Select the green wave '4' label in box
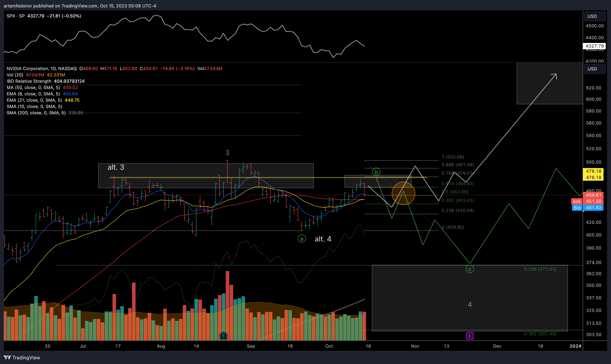 click(x=470, y=304)
